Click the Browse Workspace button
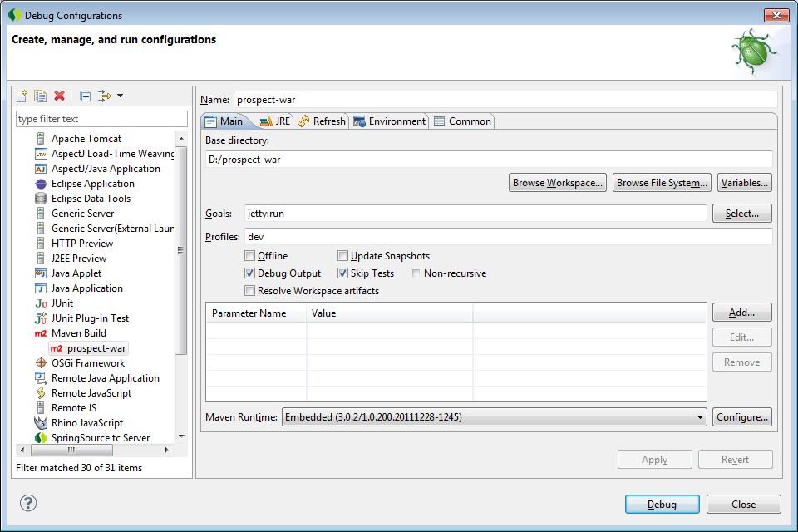The width and height of the screenshot is (798, 532). tap(557, 183)
